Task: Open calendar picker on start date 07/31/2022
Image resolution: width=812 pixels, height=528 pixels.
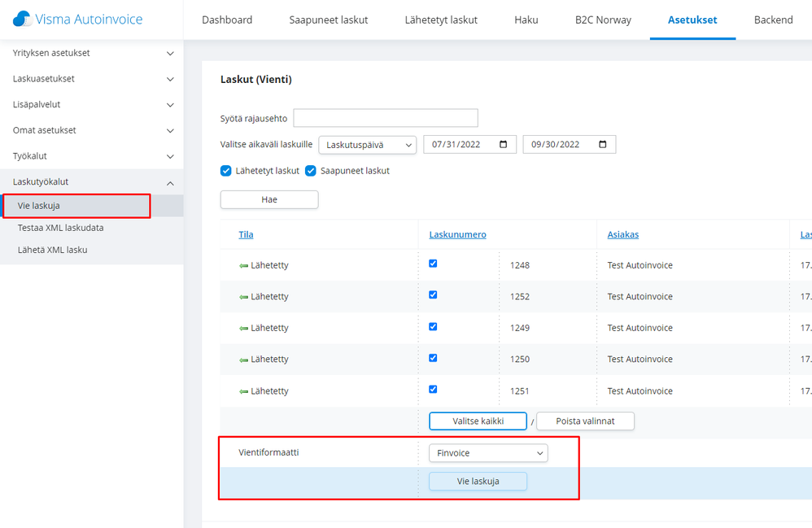Action: coord(504,145)
